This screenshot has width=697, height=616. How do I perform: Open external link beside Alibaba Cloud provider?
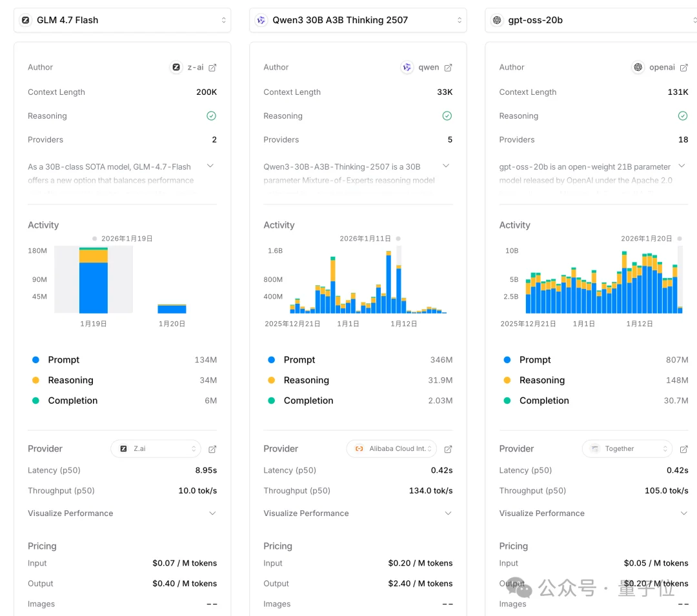click(x=448, y=449)
